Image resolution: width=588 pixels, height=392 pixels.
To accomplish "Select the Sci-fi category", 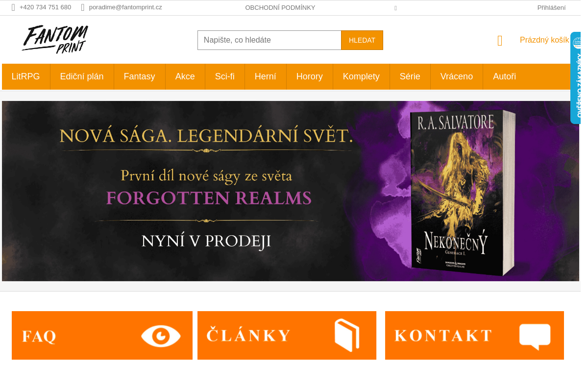I will (x=225, y=76).
